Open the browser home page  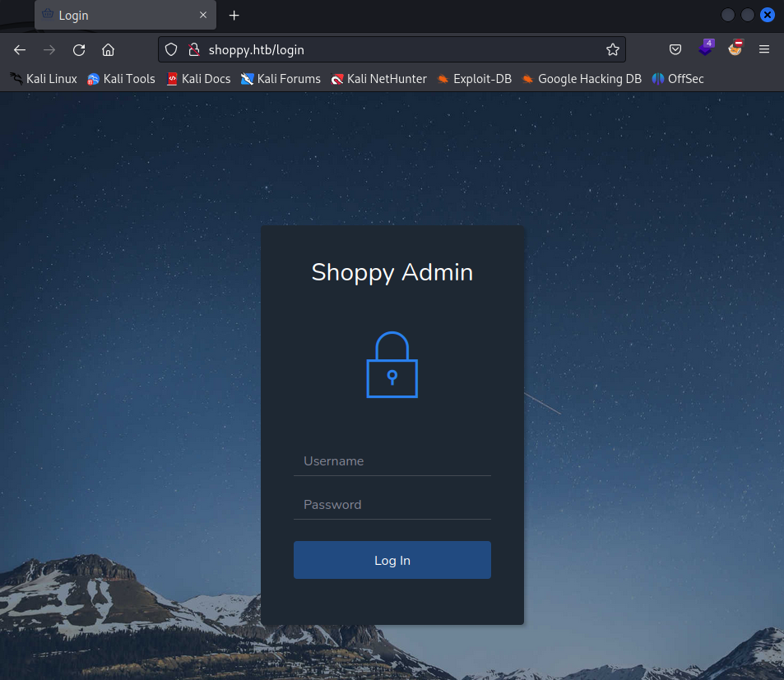pyautogui.click(x=108, y=50)
